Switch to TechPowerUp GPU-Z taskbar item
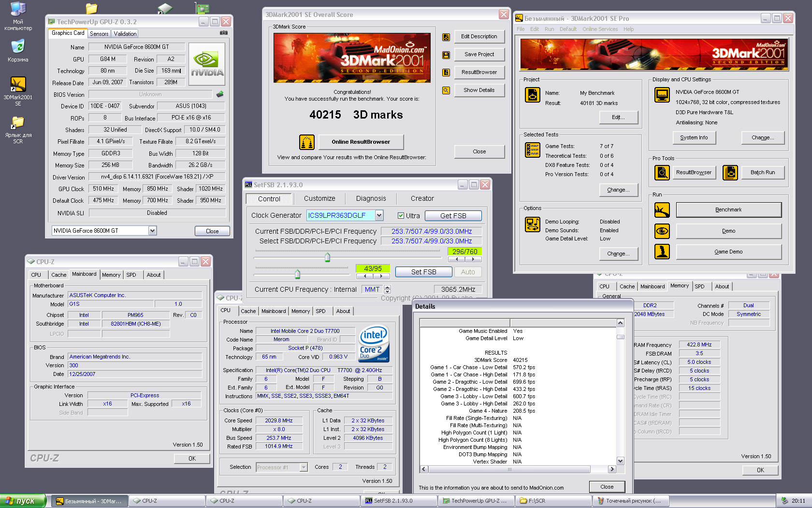This screenshot has width=812, height=508. click(x=476, y=501)
